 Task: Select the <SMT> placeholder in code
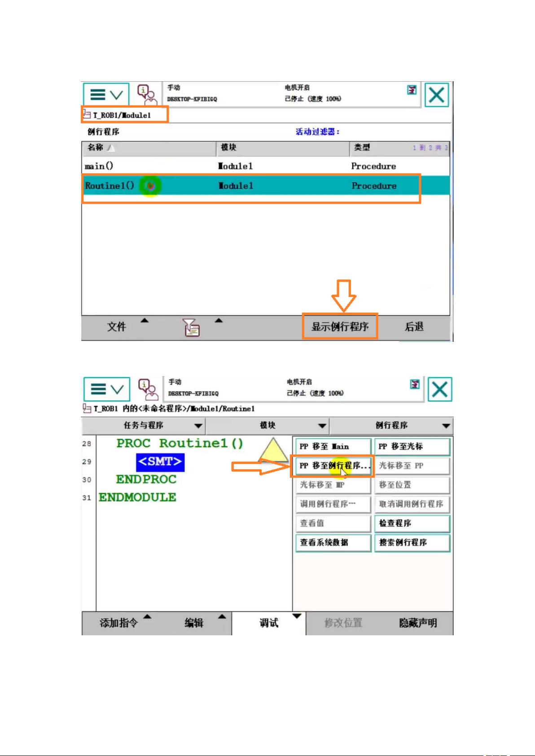(x=160, y=462)
